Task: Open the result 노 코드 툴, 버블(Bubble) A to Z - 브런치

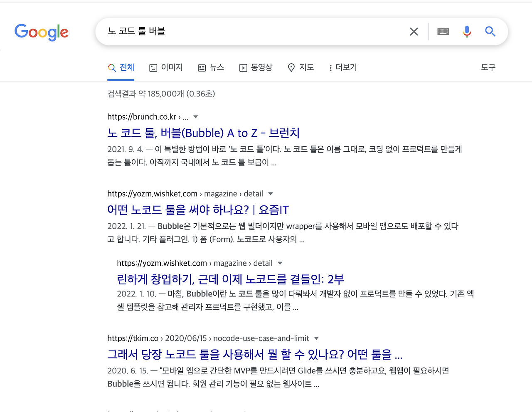Action: pyautogui.click(x=204, y=133)
